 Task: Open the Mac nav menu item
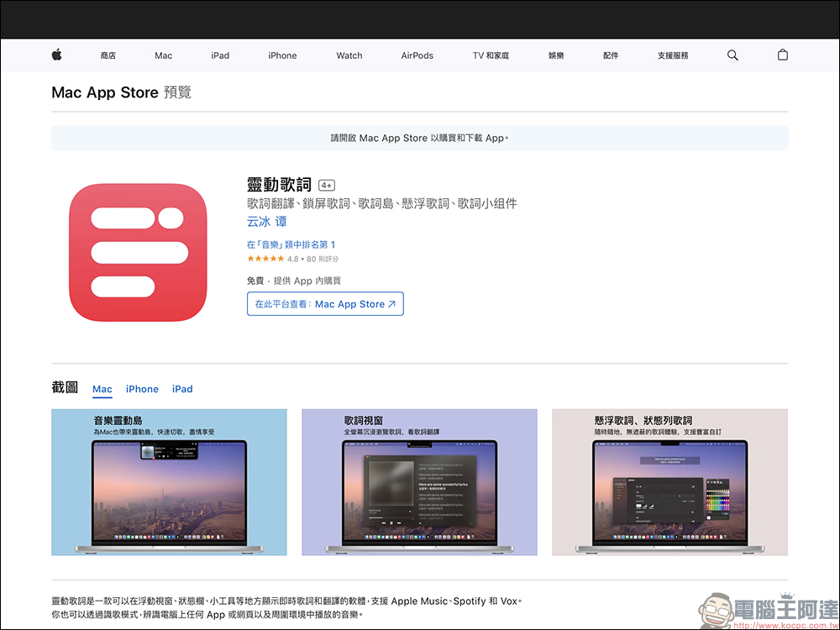point(164,55)
